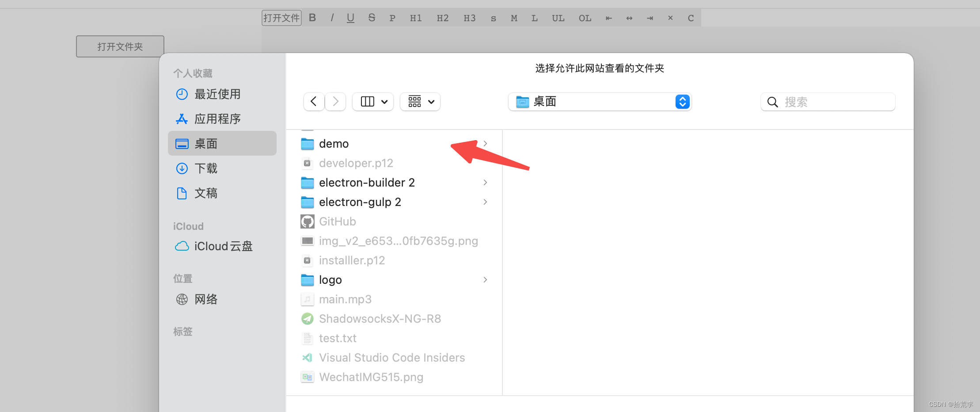980x412 pixels.
Task: Align text right icon in toolbar
Action: point(650,18)
